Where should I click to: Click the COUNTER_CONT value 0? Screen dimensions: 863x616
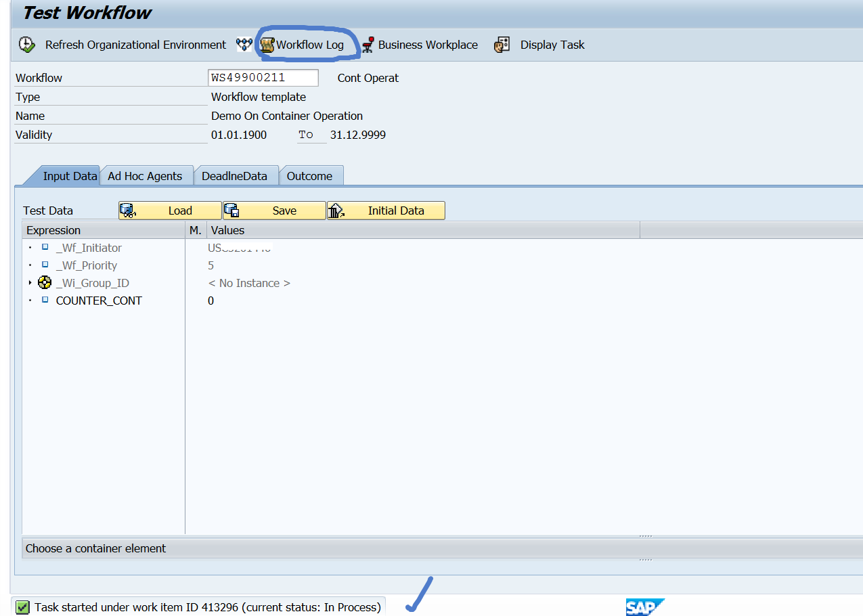click(211, 301)
